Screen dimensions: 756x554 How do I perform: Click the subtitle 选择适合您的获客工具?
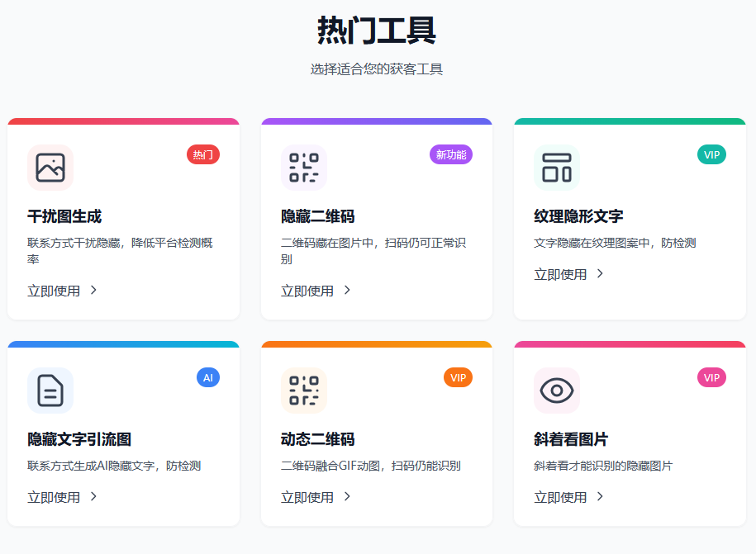coord(377,69)
